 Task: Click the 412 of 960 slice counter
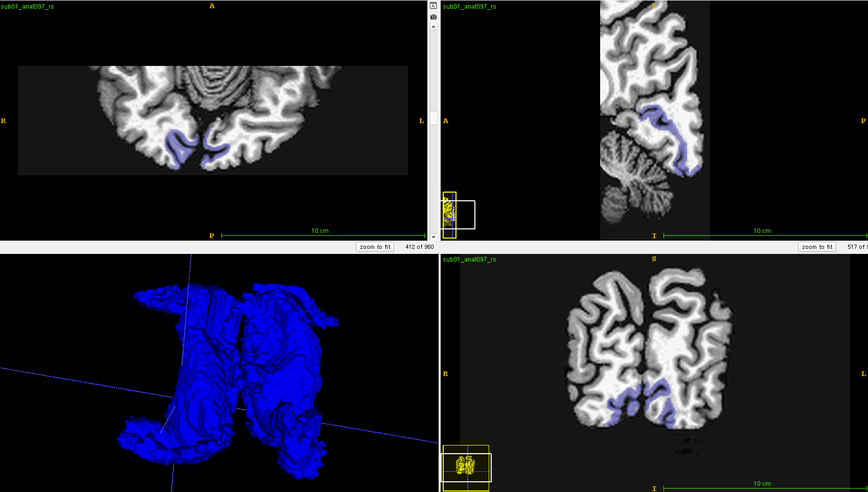click(419, 247)
